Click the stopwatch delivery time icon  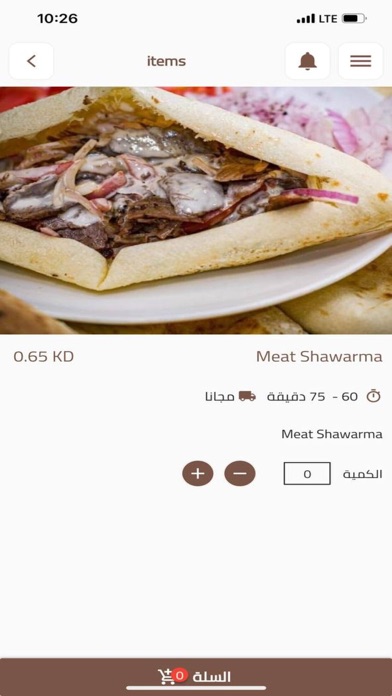373,396
